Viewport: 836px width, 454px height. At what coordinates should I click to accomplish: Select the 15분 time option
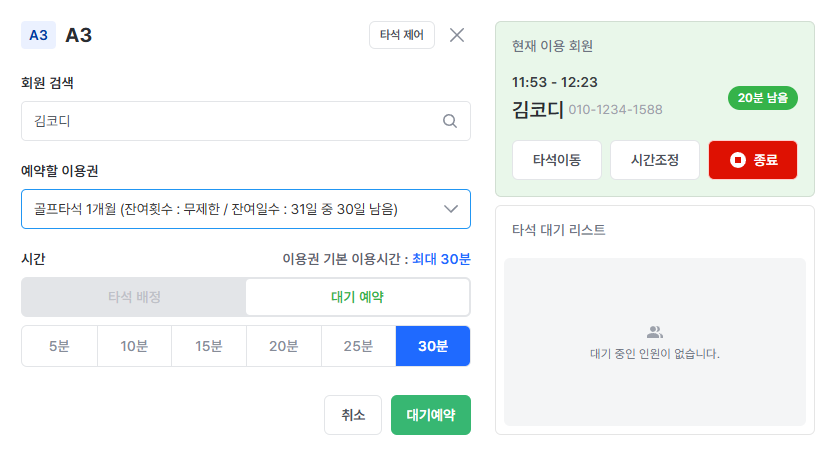[209, 346]
